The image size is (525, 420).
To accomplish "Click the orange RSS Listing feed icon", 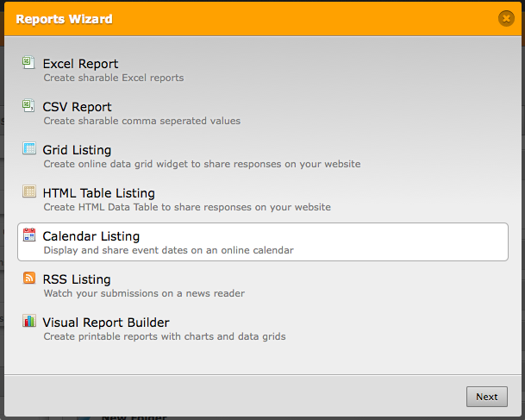I will (x=28, y=278).
